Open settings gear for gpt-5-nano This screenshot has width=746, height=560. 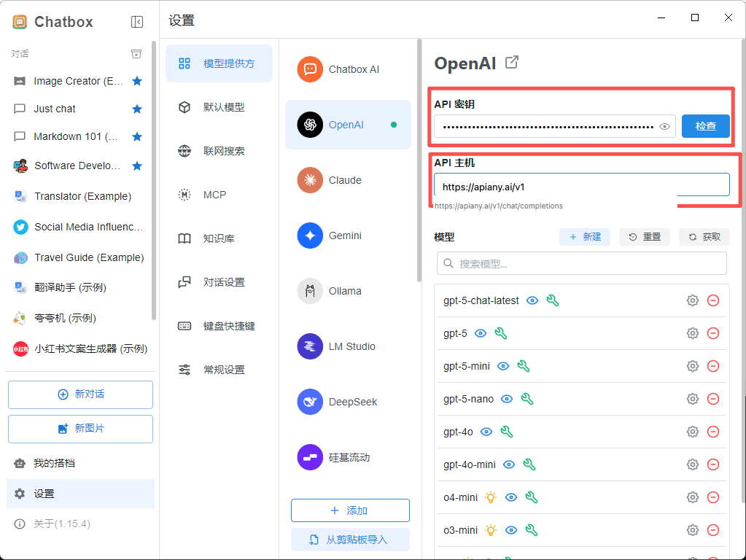693,399
